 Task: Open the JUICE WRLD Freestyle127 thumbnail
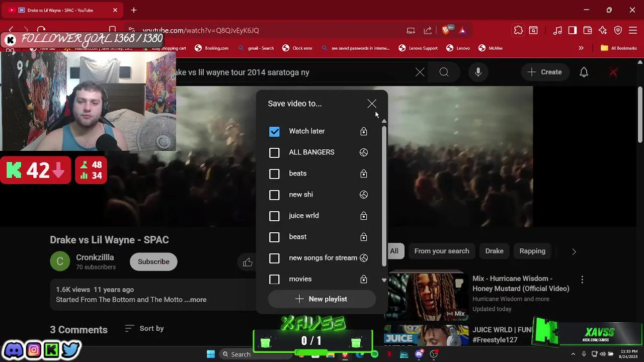426,336
